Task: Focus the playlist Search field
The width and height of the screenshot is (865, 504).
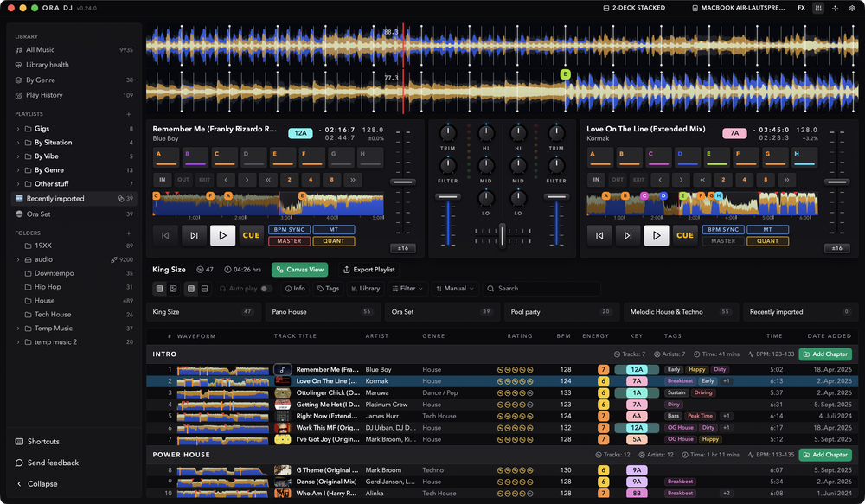Action: (541, 289)
